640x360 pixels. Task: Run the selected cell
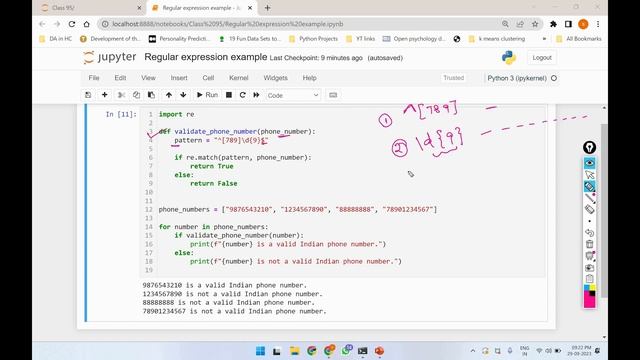coord(207,95)
